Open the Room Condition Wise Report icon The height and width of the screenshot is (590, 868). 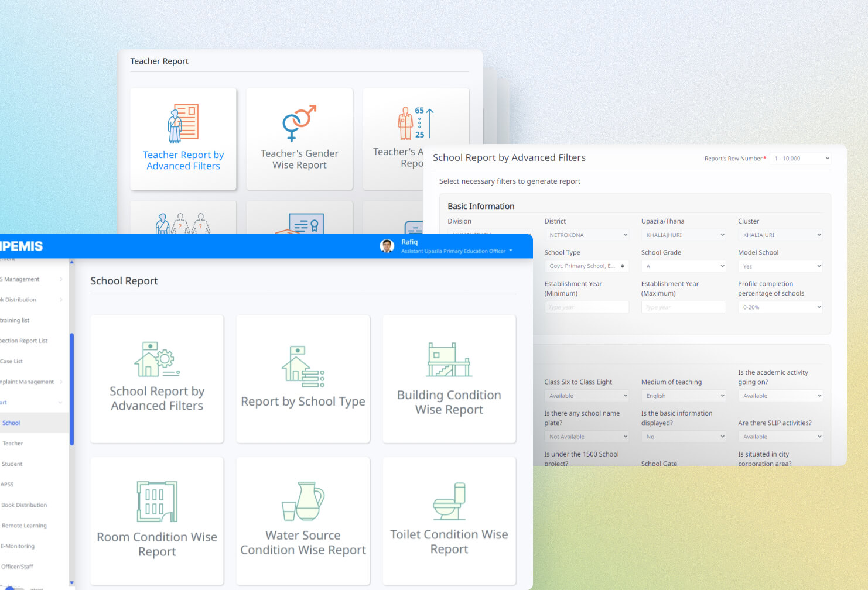pyautogui.click(x=156, y=502)
